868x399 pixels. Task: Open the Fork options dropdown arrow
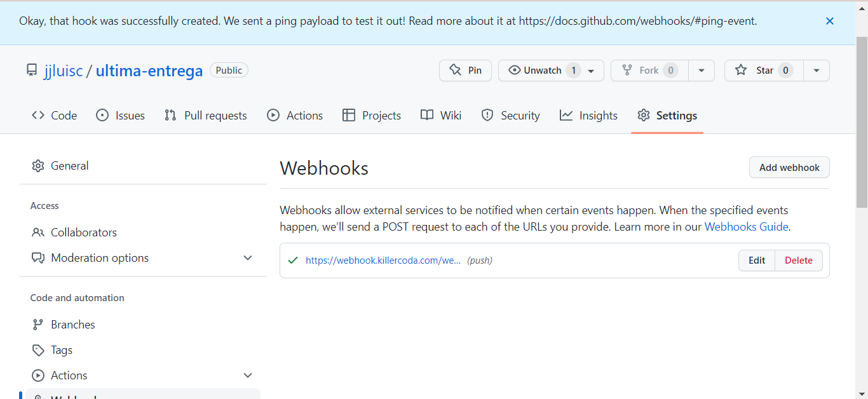point(702,70)
